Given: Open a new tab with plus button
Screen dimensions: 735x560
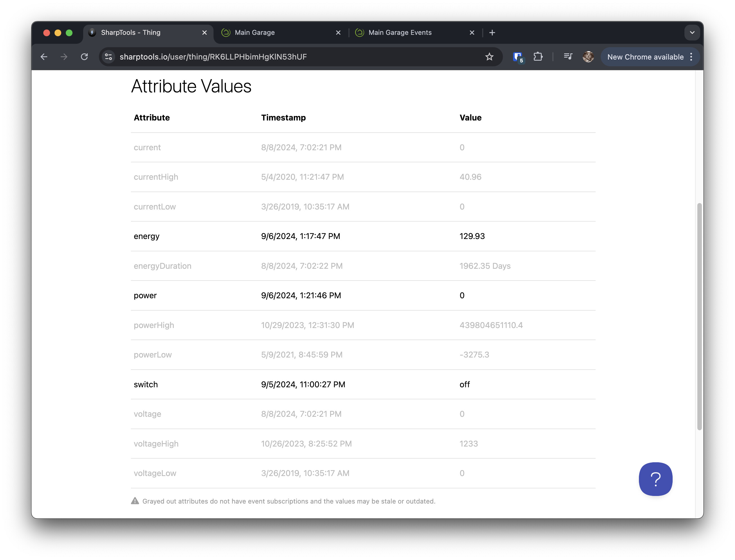Looking at the screenshot, I should [x=492, y=33].
